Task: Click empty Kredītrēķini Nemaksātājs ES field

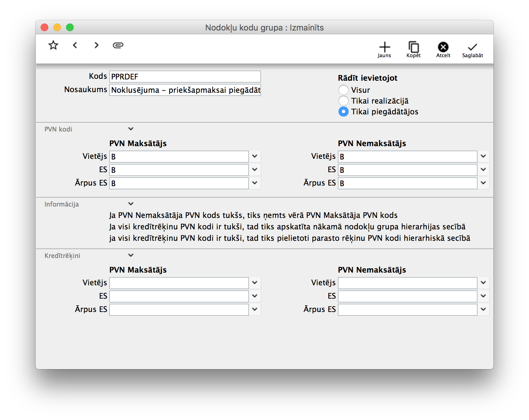Action: tap(408, 296)
